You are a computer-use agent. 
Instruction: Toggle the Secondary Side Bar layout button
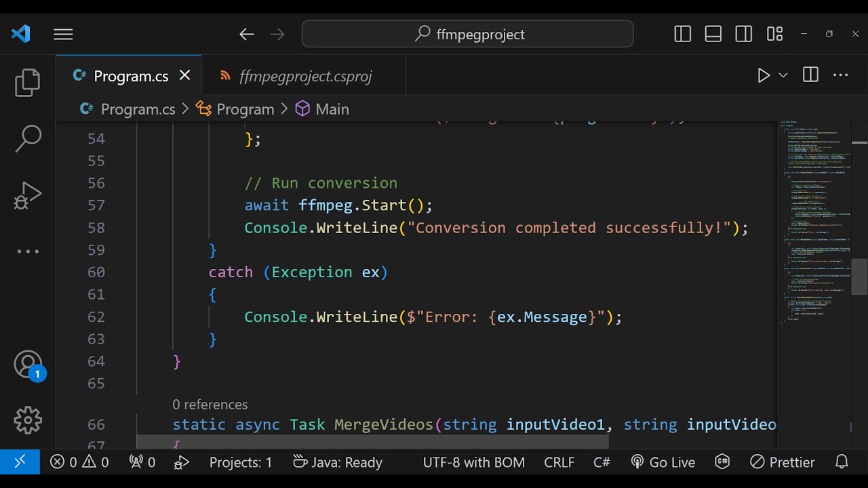tap(744, 34)
